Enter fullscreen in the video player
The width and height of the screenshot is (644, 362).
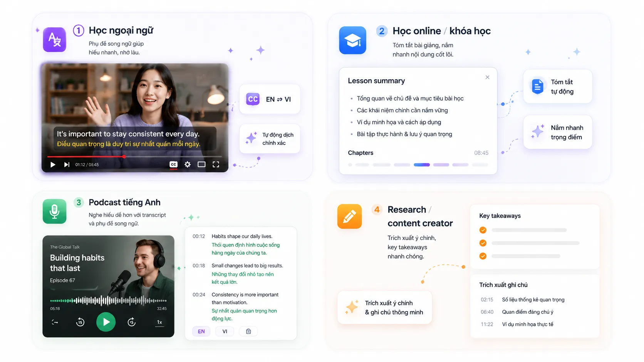216,165
